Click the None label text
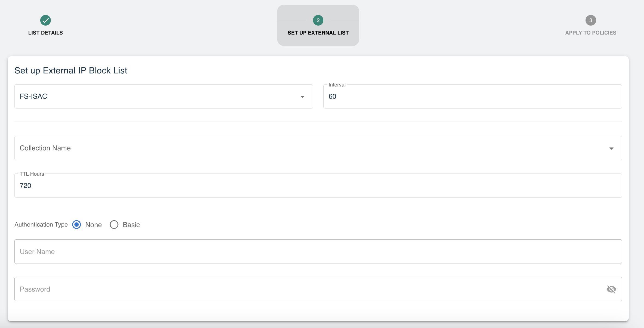This screenshot has width=644, height=328. [x=94, y=225]
